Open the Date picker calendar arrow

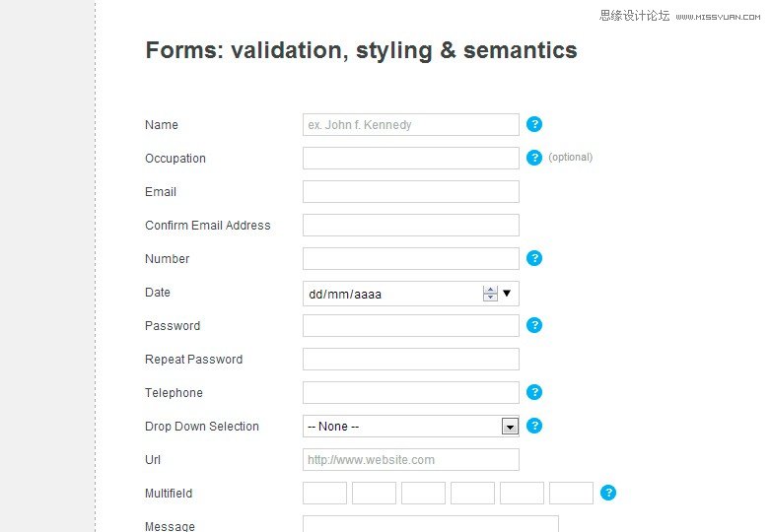pos(507,294)
